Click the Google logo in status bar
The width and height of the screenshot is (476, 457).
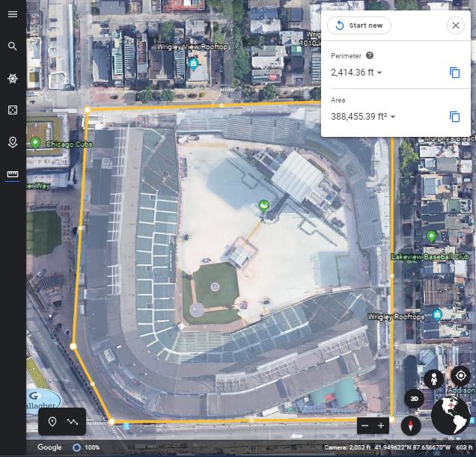pos(49,447)
